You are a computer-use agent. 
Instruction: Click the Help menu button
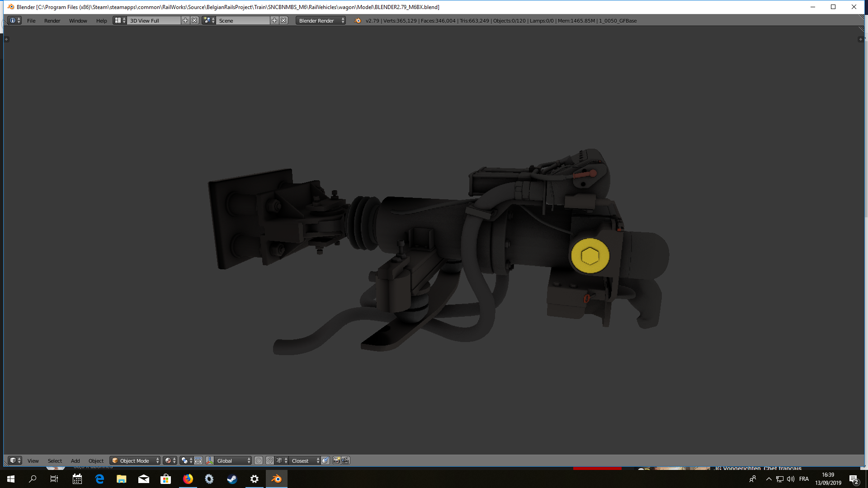(x=101, y=20)
